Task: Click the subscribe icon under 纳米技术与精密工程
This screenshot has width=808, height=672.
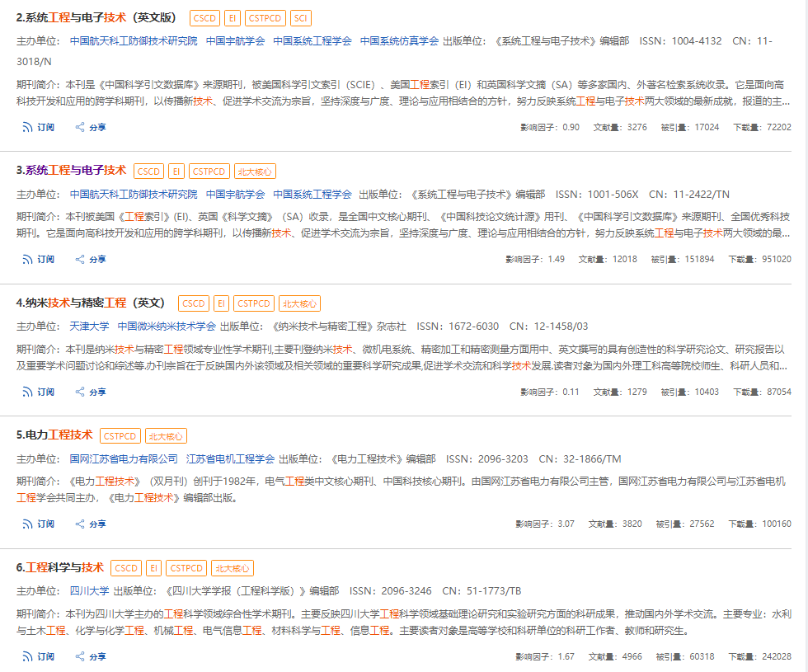Action: [x=26, y=391]
